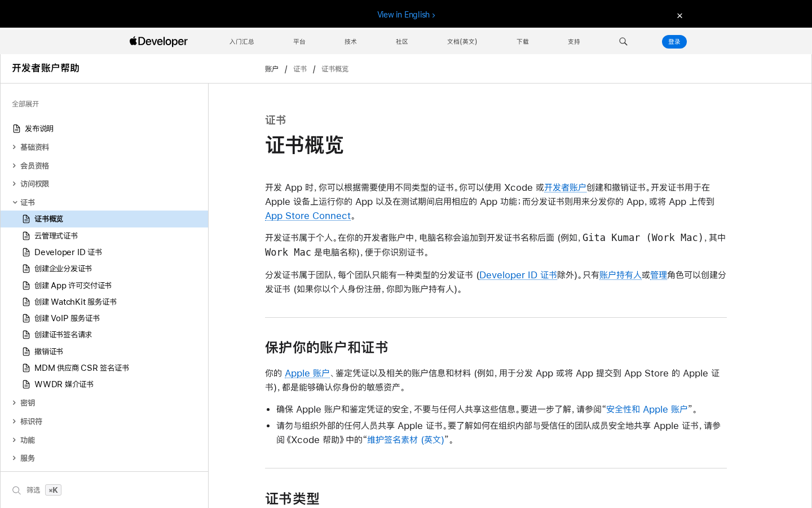Open the 入门汇总 navigation menu item
Viewport: 812px width, 508px height.
(241, 42)
